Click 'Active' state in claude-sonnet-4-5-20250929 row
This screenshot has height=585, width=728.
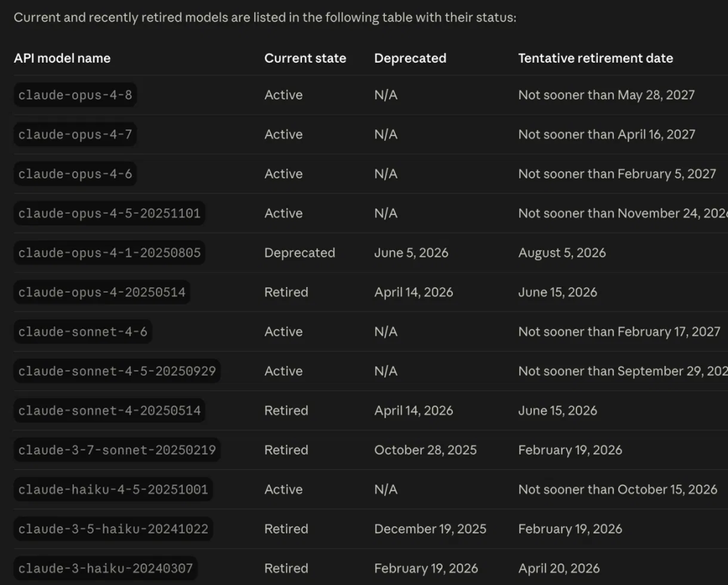click(x=283, y=371)
